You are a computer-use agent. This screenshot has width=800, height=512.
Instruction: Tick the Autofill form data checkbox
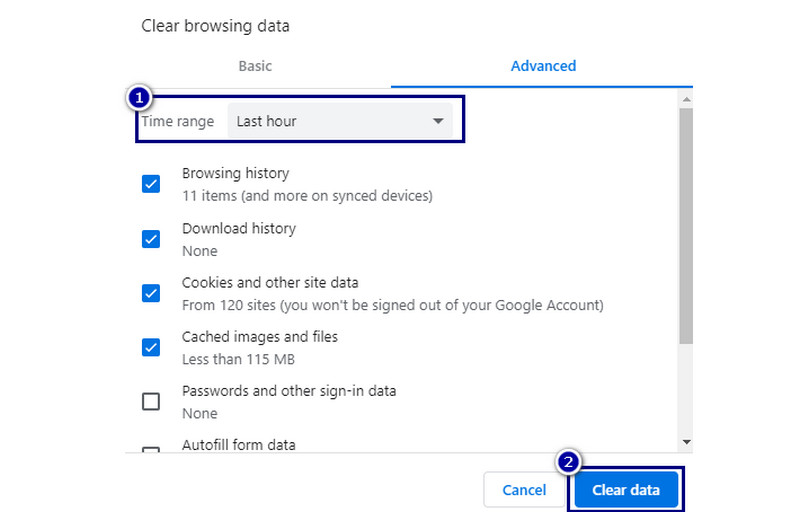point(151,449)
